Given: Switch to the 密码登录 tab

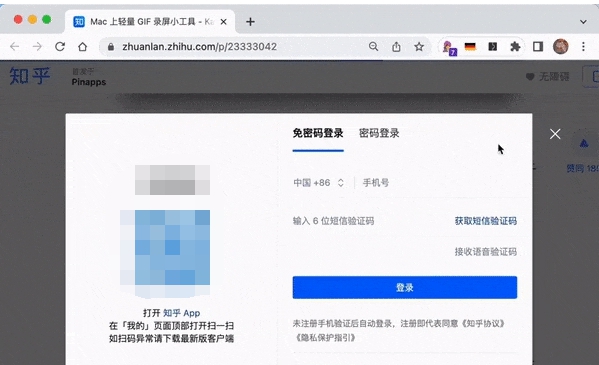Looking at the screenshot, I should click(379, 133).
